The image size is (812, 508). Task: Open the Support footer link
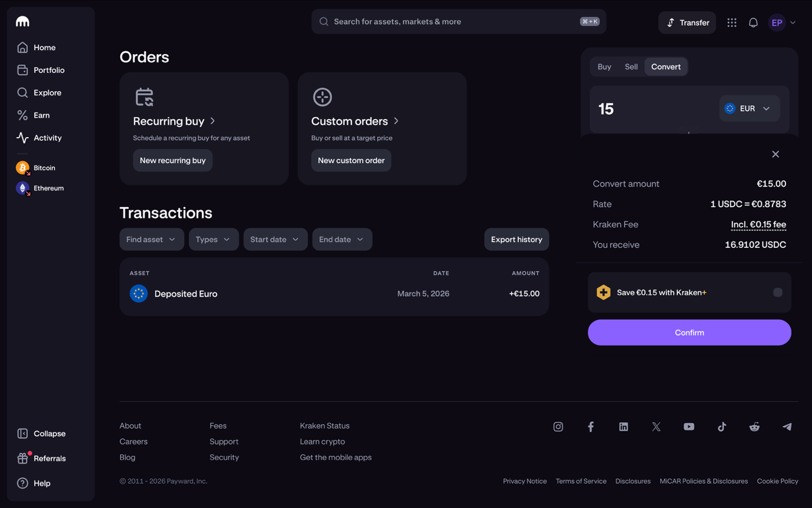[x=224, y=441]
